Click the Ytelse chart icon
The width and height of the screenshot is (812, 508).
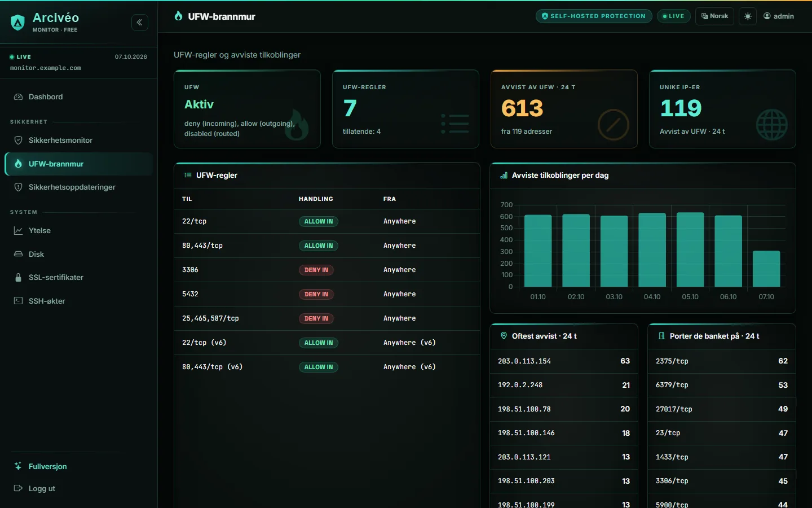(x=18, y=230)
